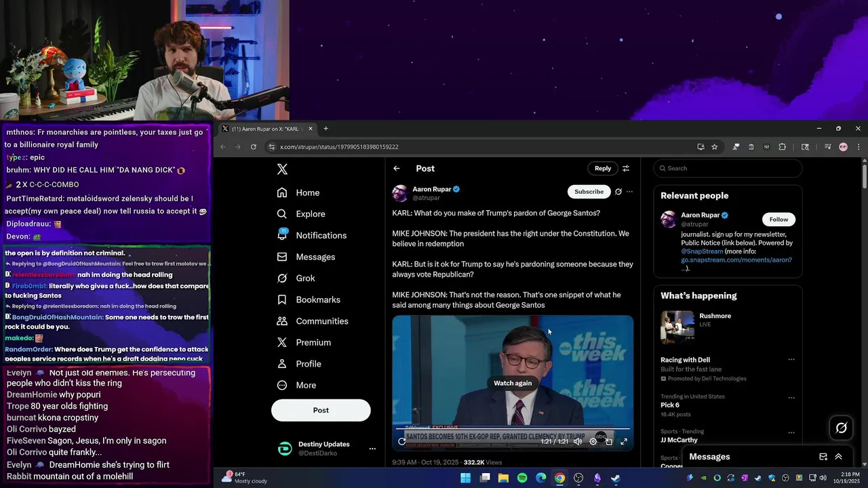This screenshot has width=868, height=488.
Task: Open Aaron Rupar's avatar on the post
Action: [x=400, y=193]
